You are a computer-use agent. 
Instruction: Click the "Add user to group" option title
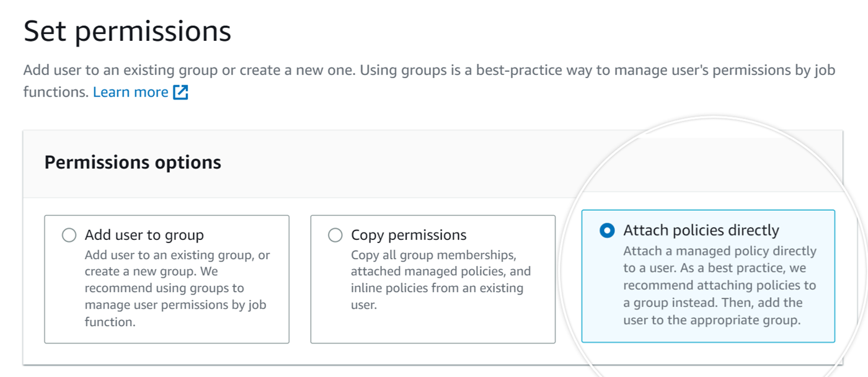tap(144, 235)
